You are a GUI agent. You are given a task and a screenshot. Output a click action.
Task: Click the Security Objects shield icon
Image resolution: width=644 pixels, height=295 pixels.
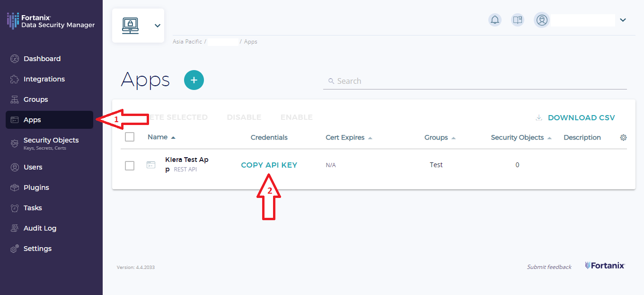click(x=15, y=143)
